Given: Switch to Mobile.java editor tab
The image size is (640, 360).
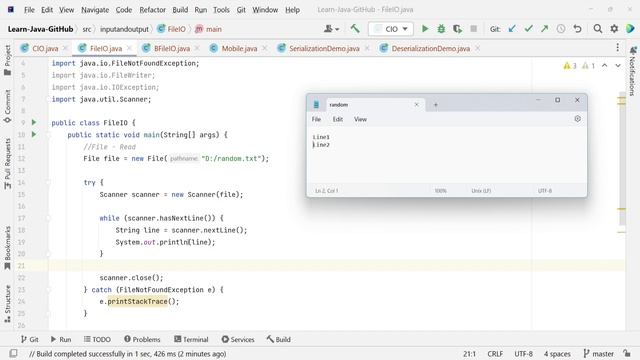Looking at the screenshot, I should pyautogui.click(x=239, y=48).
